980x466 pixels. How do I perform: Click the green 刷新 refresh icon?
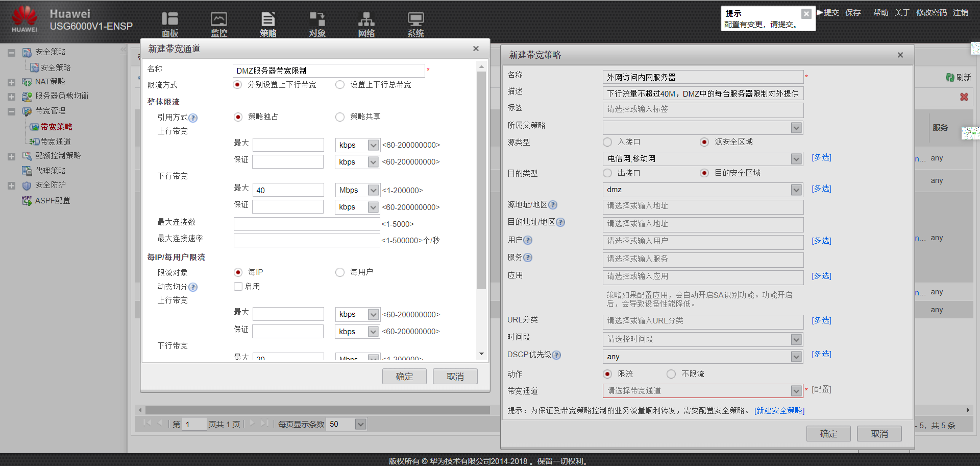click(950, 77)
